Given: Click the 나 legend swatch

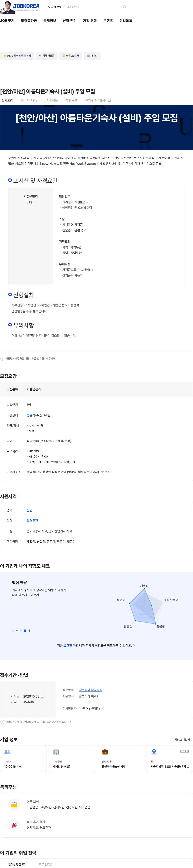Looking at the screenshot, I should [x=25, y=631].
